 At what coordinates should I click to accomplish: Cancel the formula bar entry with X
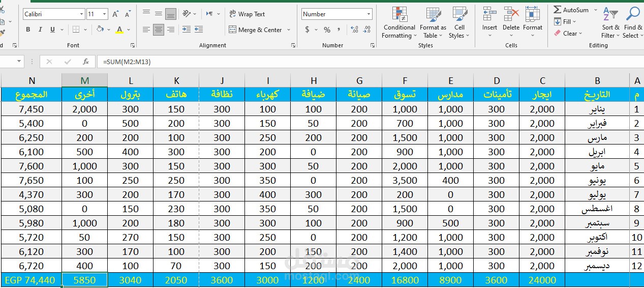click(49, 62)
